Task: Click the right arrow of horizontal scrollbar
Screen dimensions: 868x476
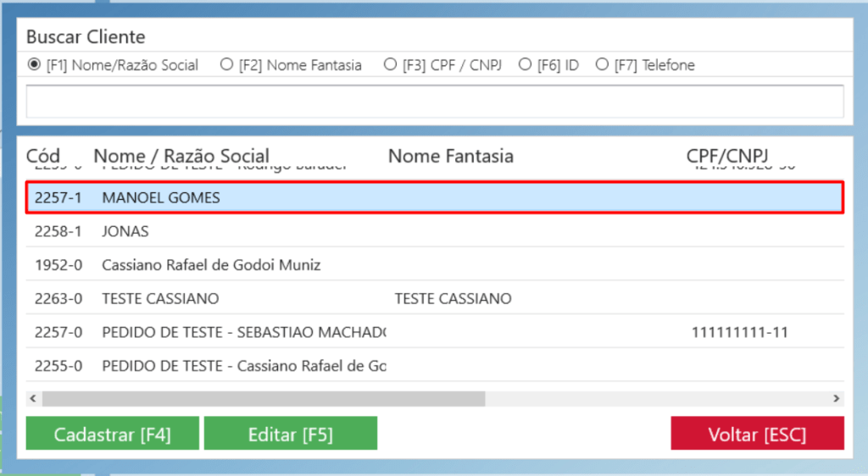Action: [836, 398]
